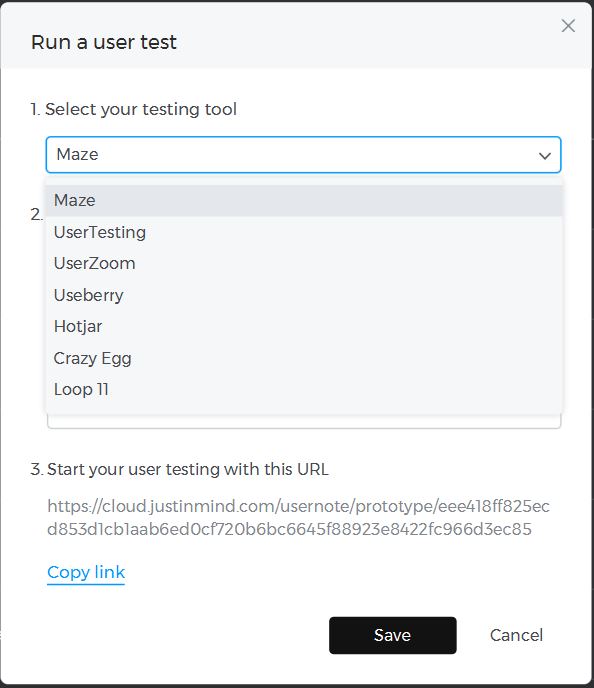Image resolution: width=594 pixels, height=688 pixels.
Task: Click the Maze combo box field
Action: pos(304,155)
